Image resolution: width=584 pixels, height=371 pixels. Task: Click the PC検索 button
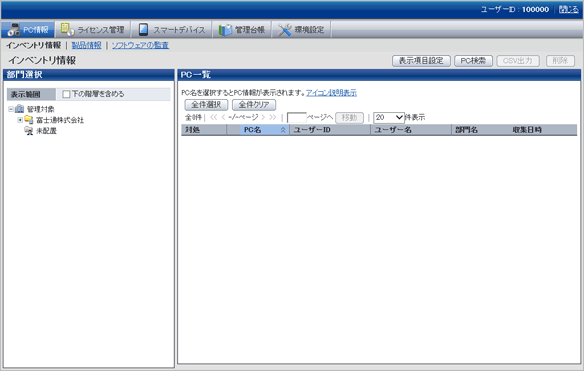473,61
